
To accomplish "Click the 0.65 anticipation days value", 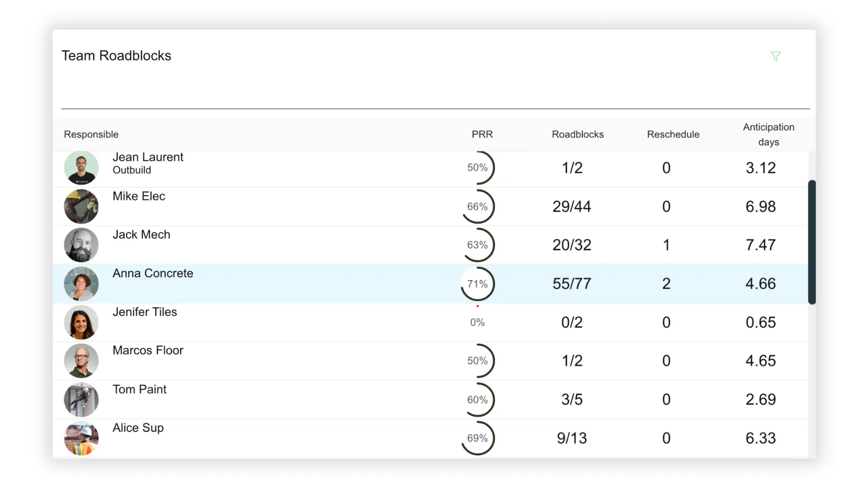I will click(x=761, y=322).
